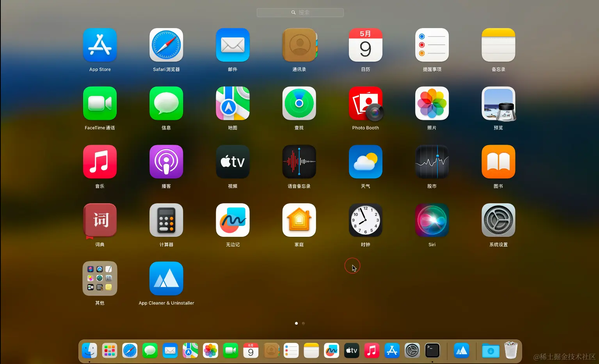Open 通讯录 in Launchpad grid
The height and width of the screenshot is (364, 599).
299,45
